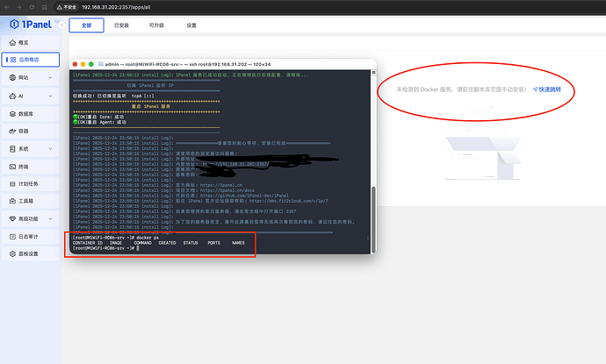Click the 快速跳转 quick jump link
Screen dimensions: 606x364
pos(548,89)
